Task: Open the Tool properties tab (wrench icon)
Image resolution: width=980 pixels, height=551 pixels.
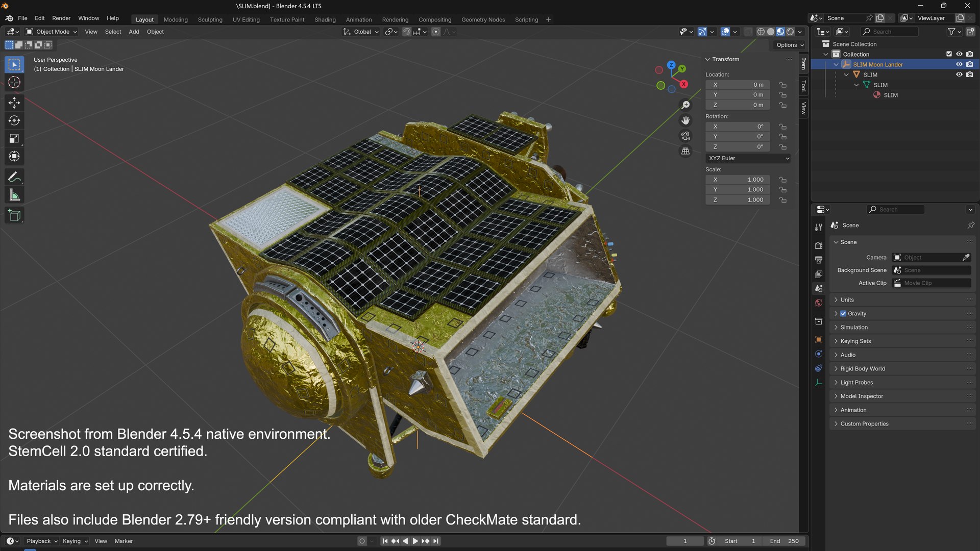Action: coord(819,227)
